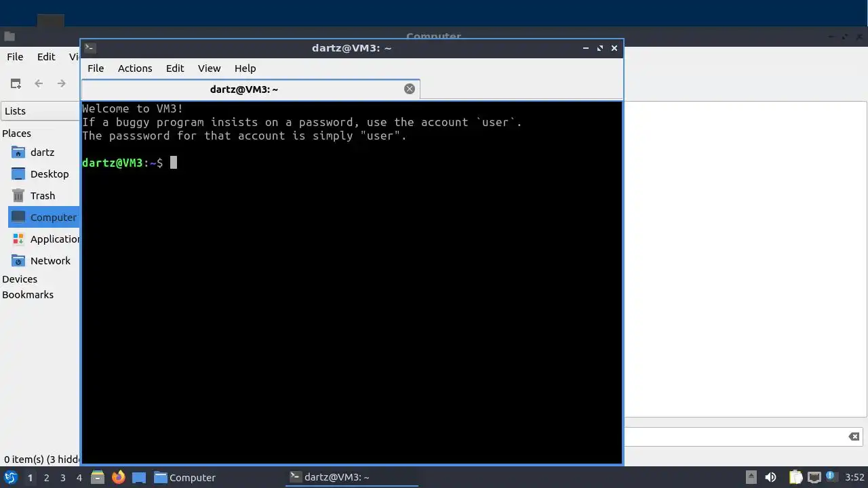Open the File menu in terminal
The image size is (868, 488).
coord(96,68)
